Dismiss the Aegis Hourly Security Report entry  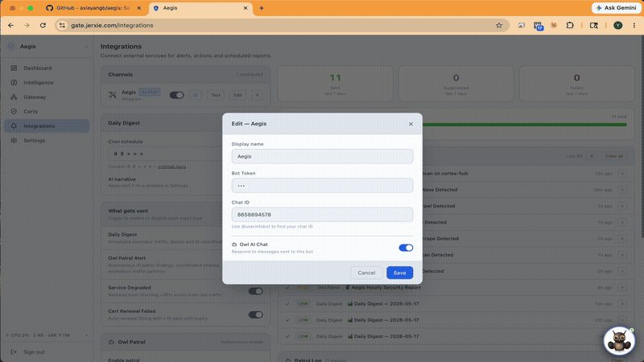(x=622, y=288)
